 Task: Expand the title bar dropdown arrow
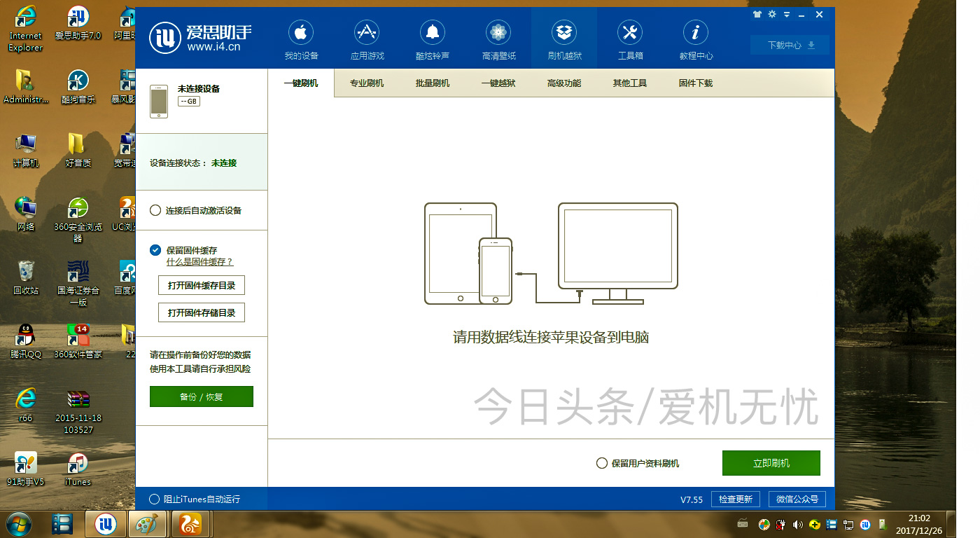787,14
